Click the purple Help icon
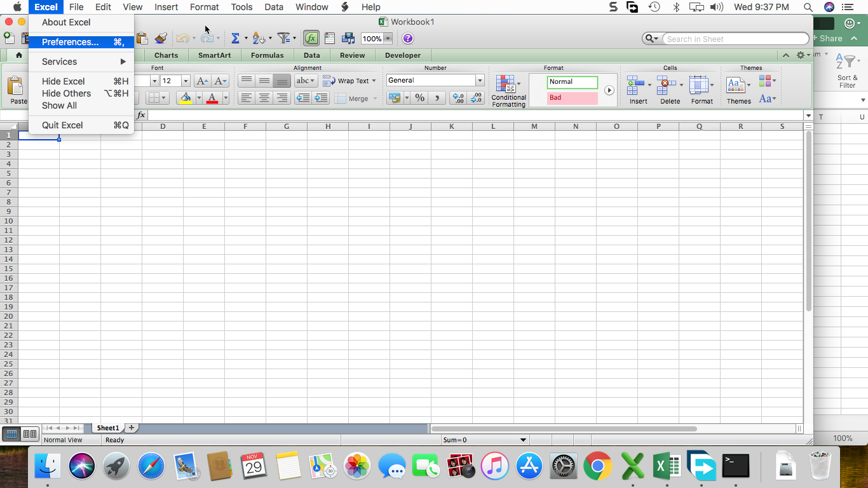Screen dimensions: 868x488 [408, 39]
